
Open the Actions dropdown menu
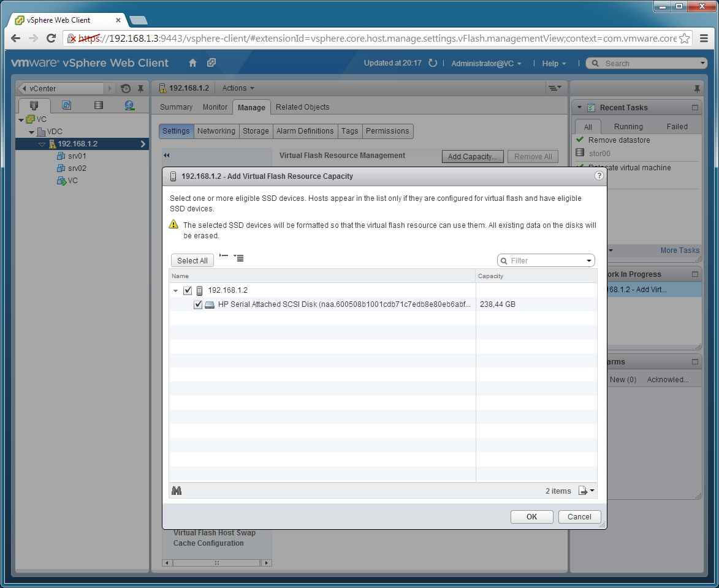coord(238,88)
